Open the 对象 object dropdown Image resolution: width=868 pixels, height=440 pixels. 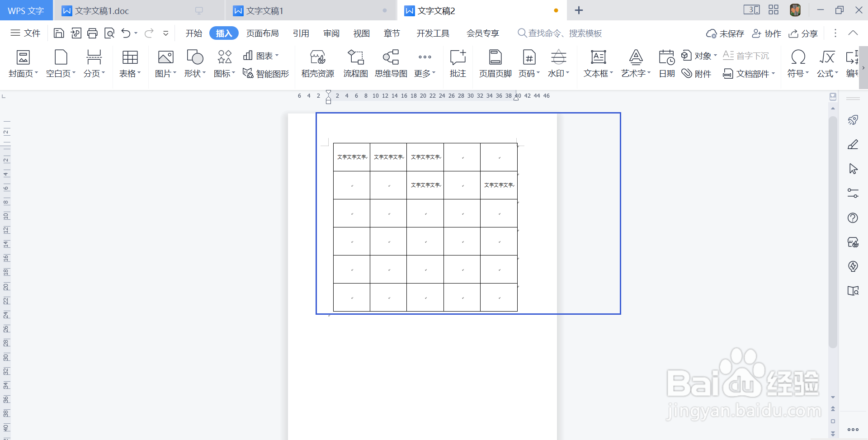pyautogui.click(x=699, y=56)
